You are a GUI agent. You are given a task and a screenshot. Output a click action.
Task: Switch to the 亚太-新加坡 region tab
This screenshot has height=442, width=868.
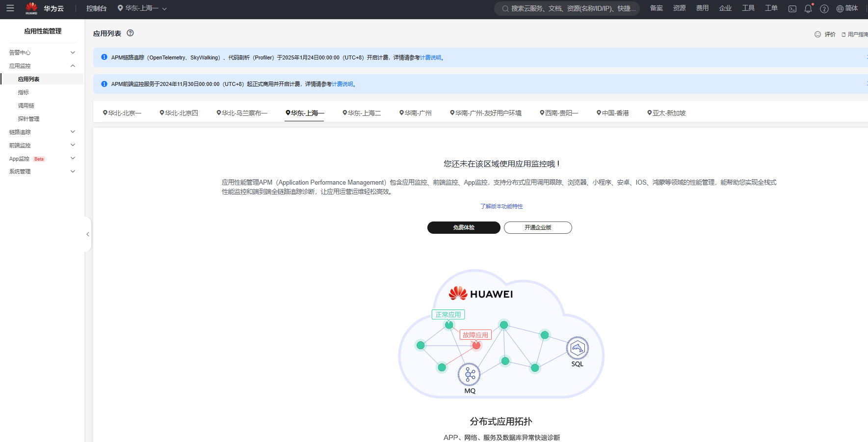666,113
